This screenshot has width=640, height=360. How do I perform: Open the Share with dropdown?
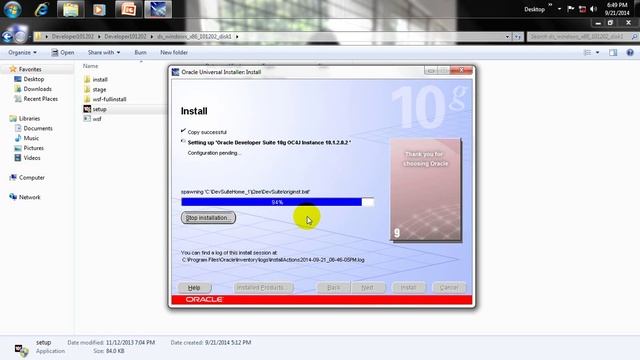click(104, 53)
